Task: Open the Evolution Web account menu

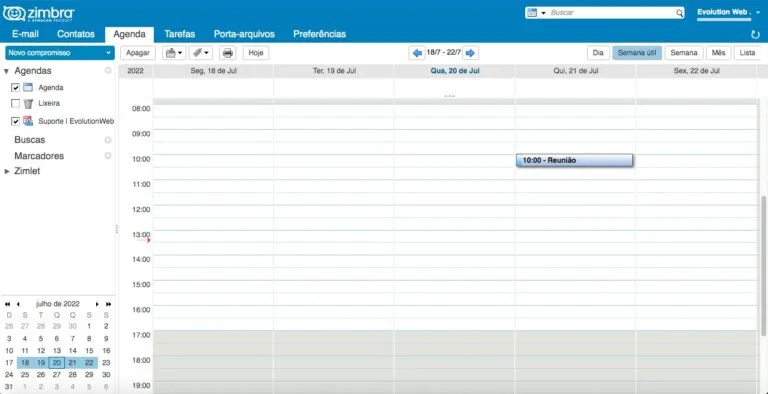Action: click(728, 12)
